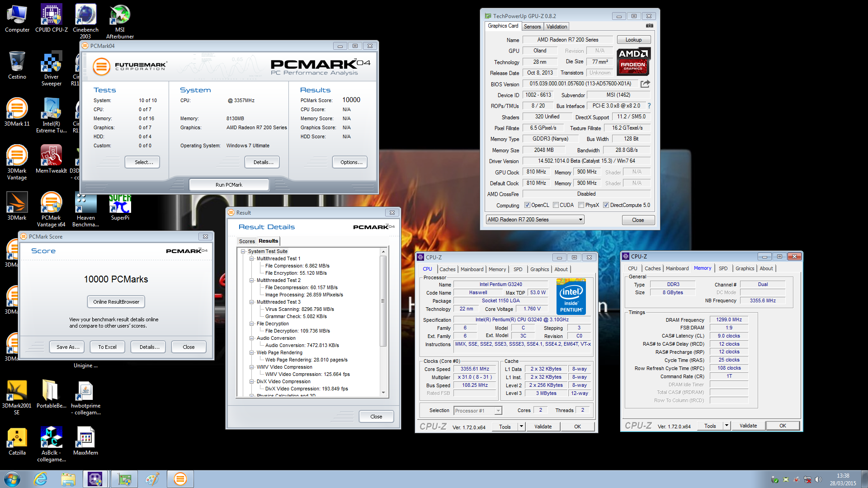Launch 3DMark2001 SE shortcut
This screenshot has width=868, height=488.
(x=17, y=398)
